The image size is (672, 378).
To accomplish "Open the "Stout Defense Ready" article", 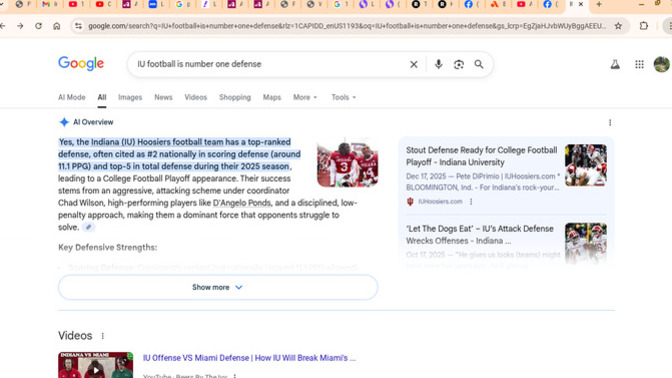I will pos(481,156).
